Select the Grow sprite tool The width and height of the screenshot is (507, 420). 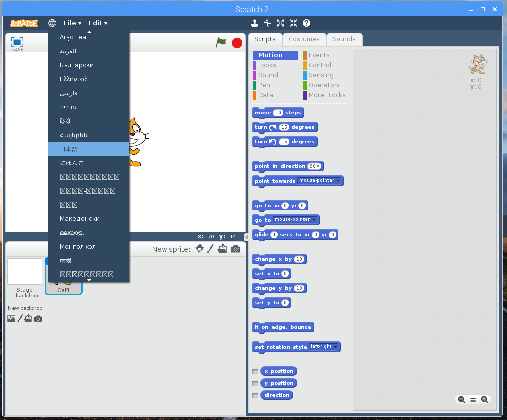[280, 23]
